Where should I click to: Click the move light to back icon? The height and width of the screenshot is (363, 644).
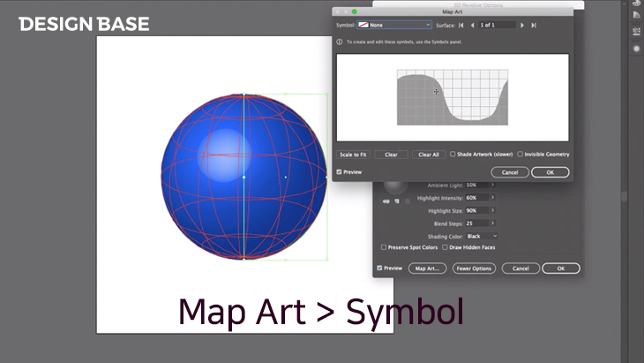click(x=386, y=201)
